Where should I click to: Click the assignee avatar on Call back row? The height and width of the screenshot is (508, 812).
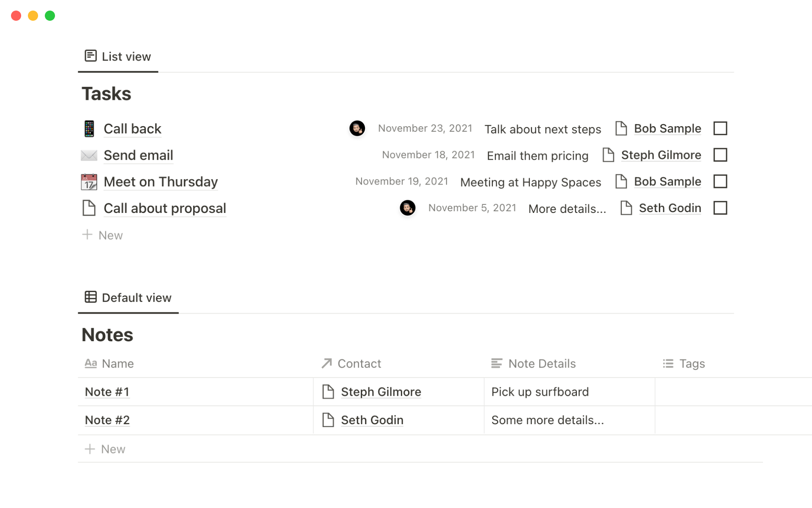point(357,128)
